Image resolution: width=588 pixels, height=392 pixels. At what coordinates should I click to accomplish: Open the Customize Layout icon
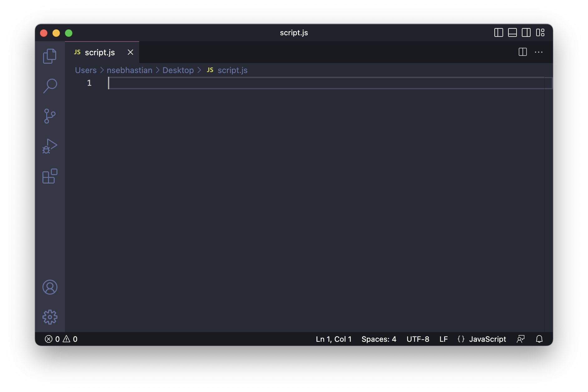point(540,32)
